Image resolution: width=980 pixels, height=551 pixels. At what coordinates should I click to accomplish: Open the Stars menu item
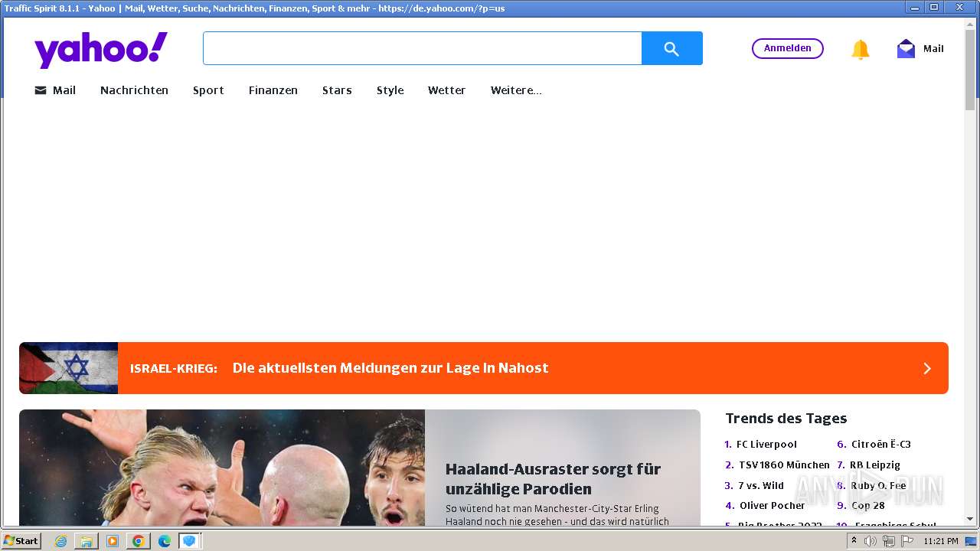(x=337, y=90)
